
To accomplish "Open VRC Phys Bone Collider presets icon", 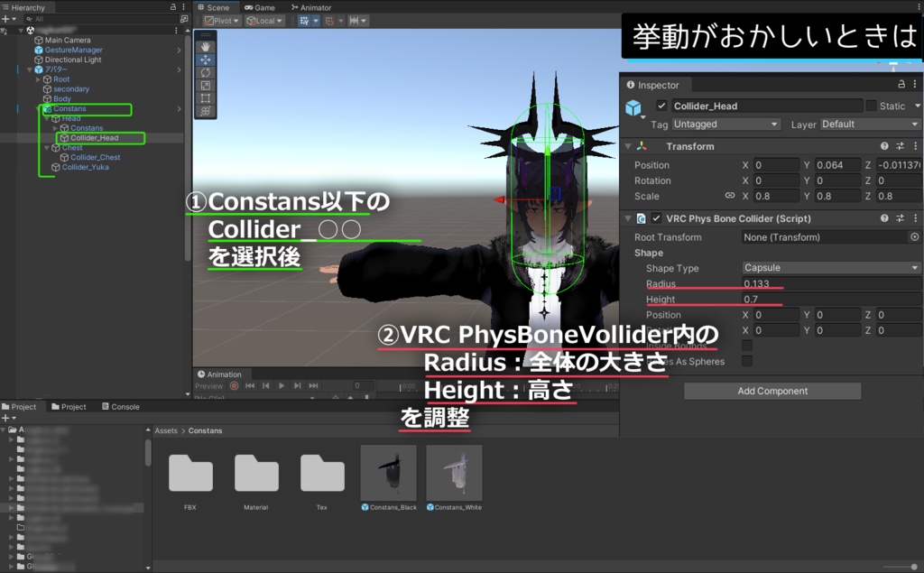I will pyautogui.click(x=900, y=218).
